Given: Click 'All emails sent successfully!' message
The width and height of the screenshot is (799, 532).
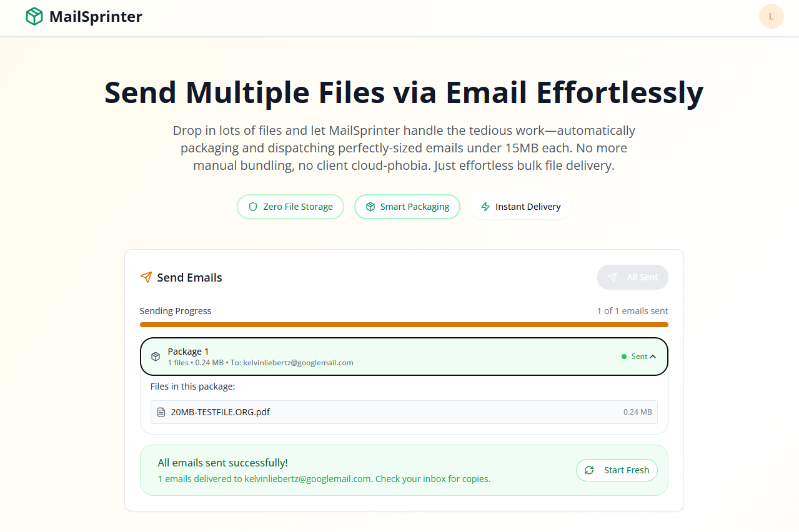Looking at the screenshot, I should (x=223, y=463).
